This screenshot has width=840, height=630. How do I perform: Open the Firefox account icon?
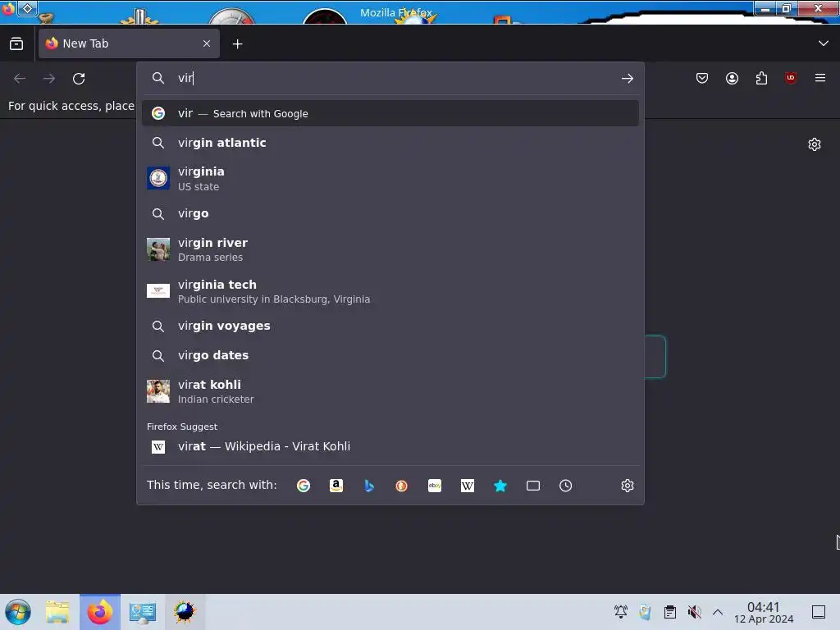[732, 78]
